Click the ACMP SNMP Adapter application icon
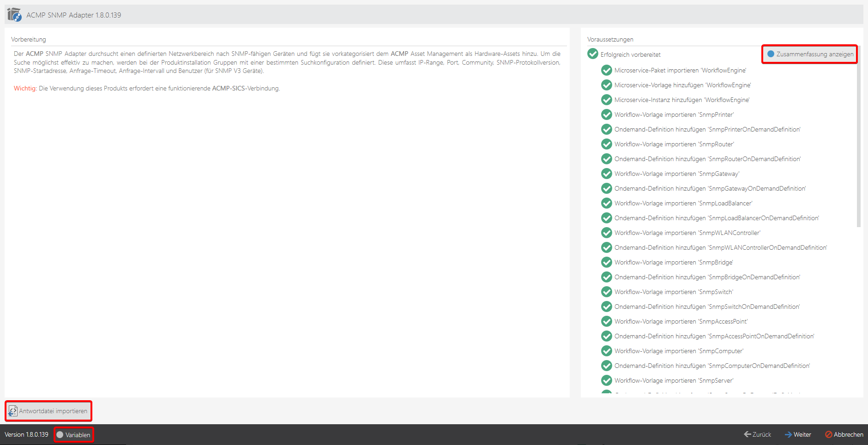This screenshot has height=445, width=868. [x=14, y=15]
